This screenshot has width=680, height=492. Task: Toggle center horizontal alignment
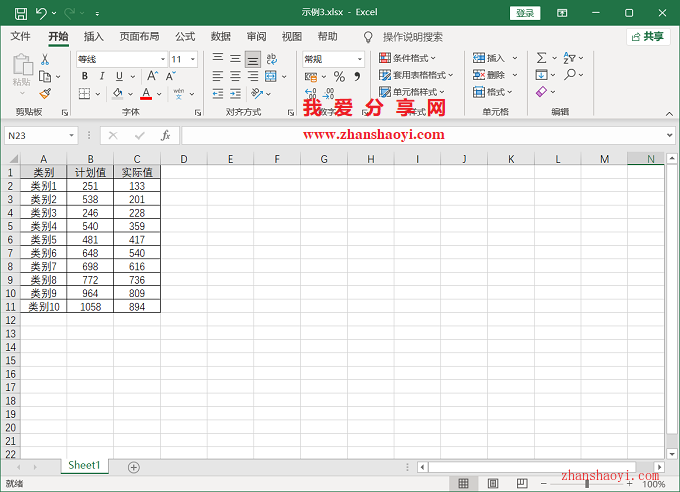click(x=235, y=76)
